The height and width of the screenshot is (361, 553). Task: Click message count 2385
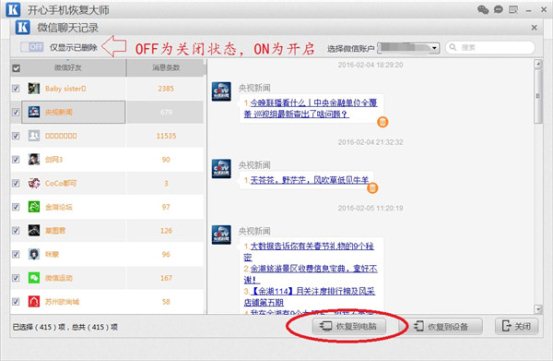coord(166,88)
